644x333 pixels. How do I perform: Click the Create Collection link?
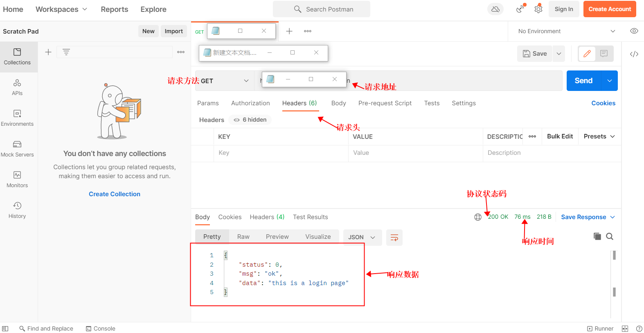115,194
